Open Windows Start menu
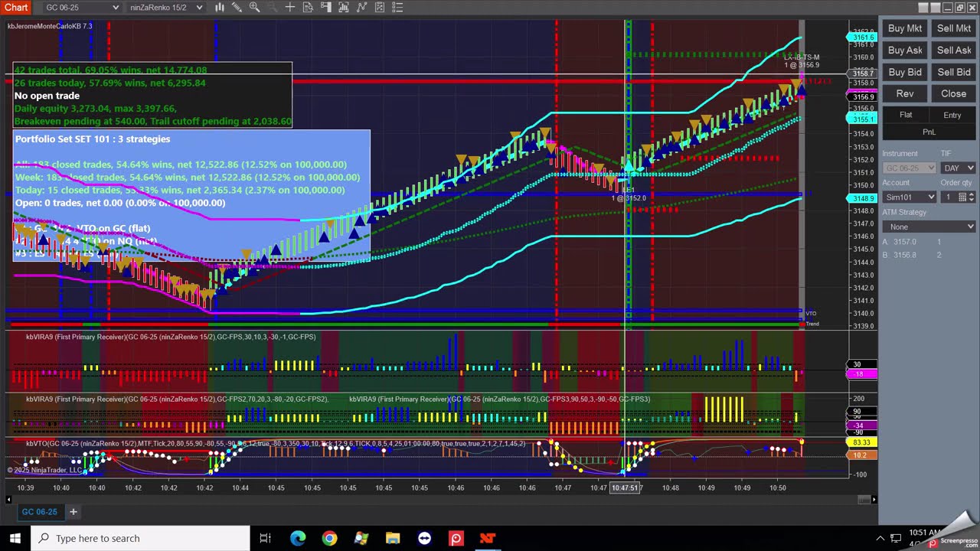 (x=15, y=538)
